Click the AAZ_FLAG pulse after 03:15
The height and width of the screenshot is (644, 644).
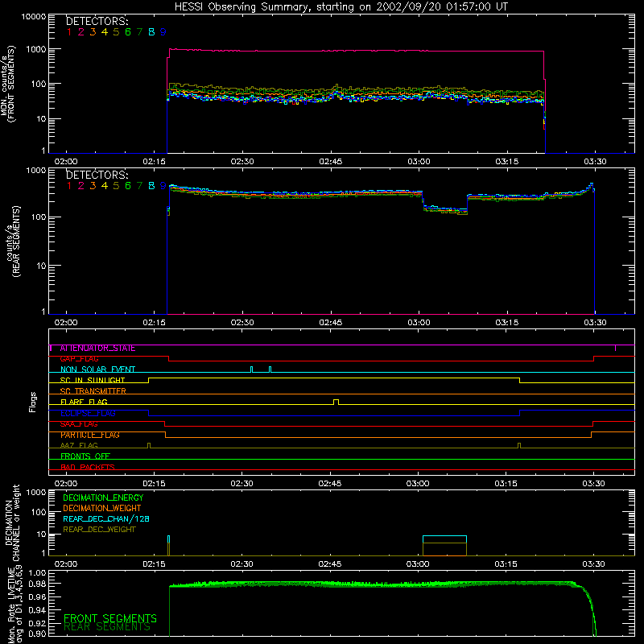(x=519, y=446)
